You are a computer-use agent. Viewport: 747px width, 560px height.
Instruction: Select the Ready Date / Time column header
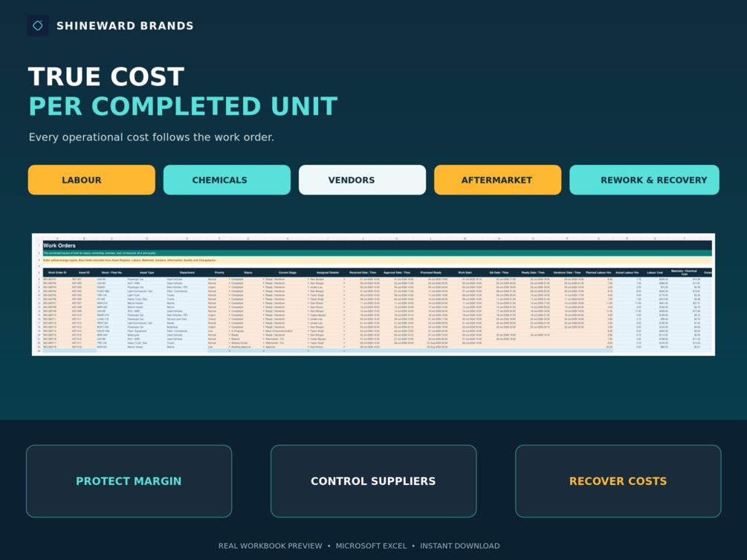(533, 273)
